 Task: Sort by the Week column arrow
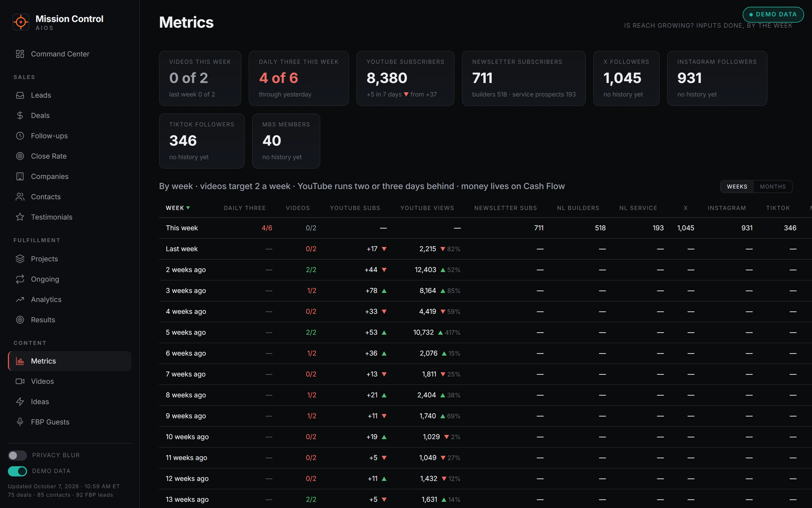coord(188,208)
